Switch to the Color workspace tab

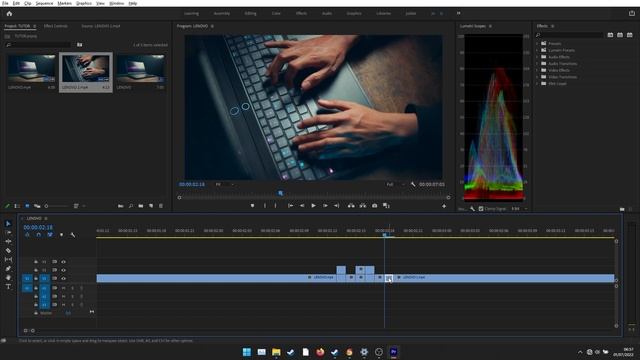click(x=276, y=13)
